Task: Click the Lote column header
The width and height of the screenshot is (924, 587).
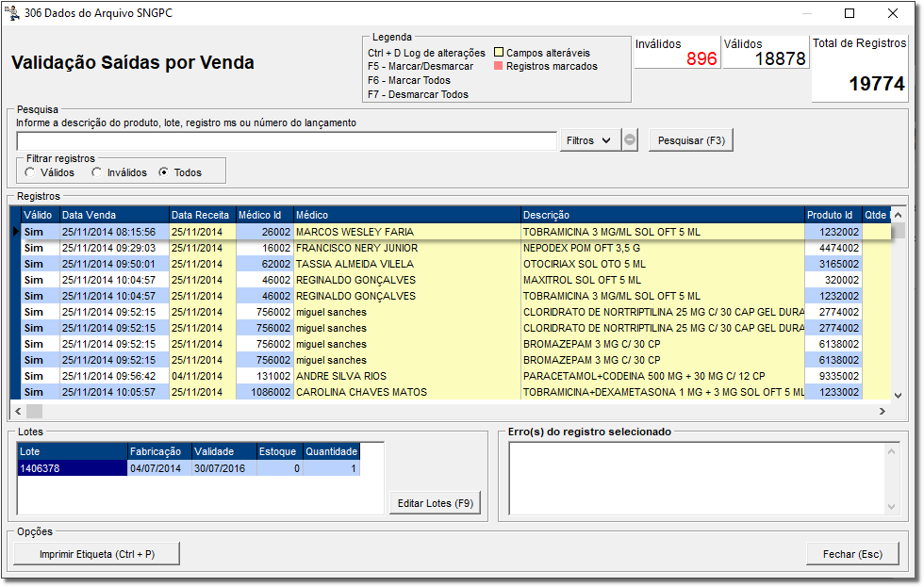Action: click(x=73, y=451)
